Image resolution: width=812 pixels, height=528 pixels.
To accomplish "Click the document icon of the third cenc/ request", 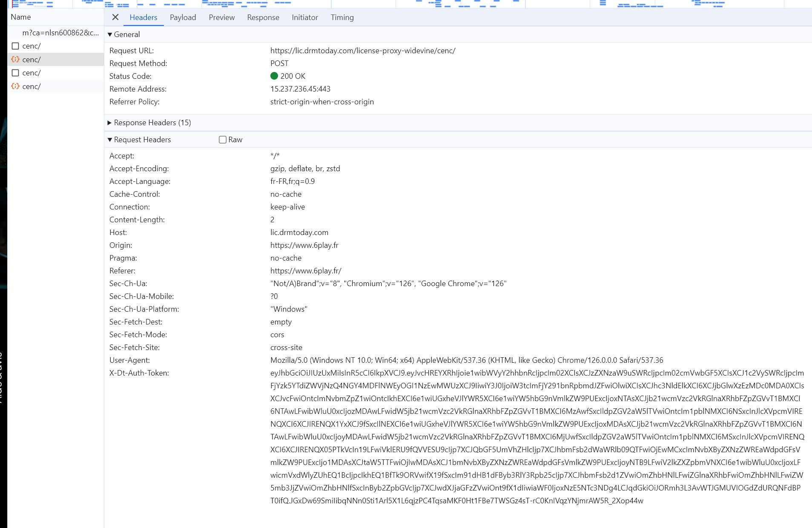I will point(16,73).
